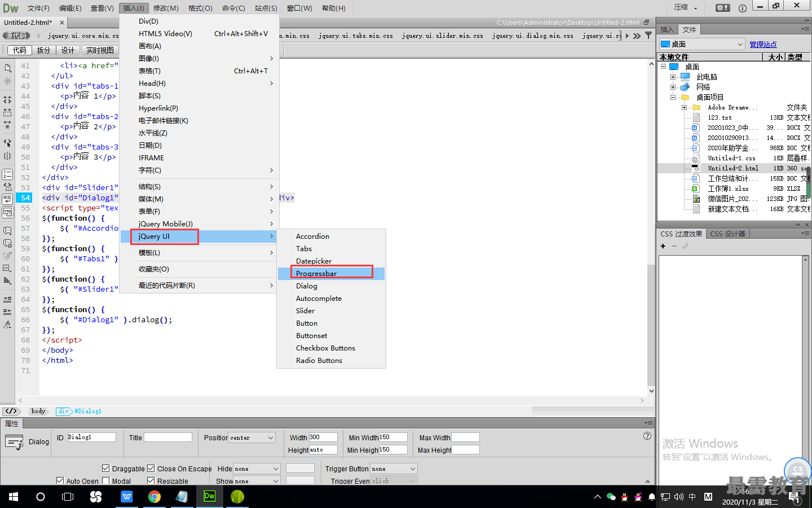
Task: Click 管理站点 link
Action: [x=763, y=44]
